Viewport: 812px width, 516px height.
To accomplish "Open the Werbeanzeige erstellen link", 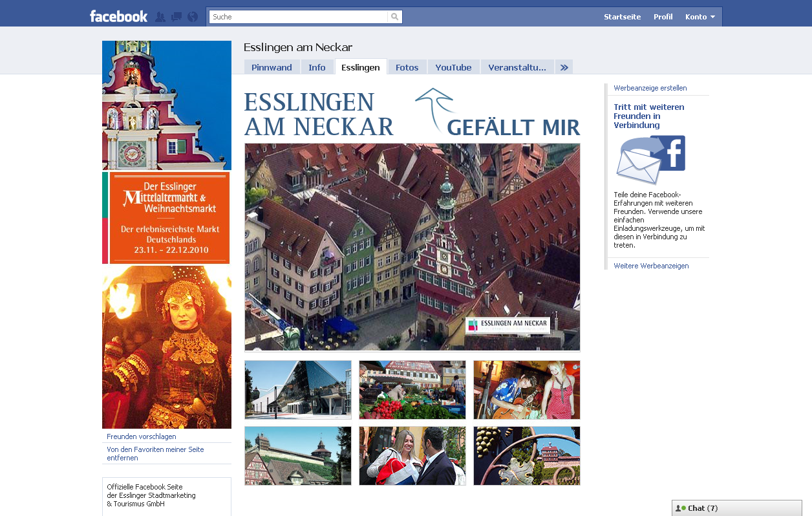I will (650, 88).
